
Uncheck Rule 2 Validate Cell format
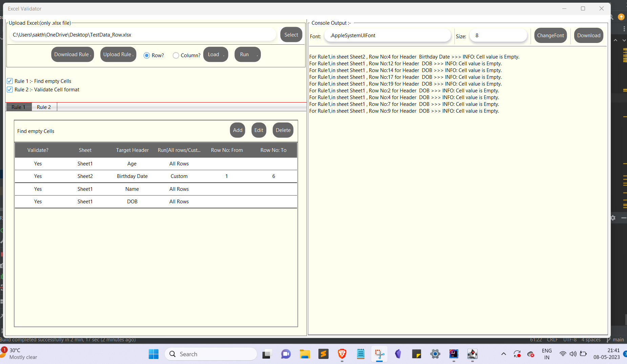[x=10, y=90]
